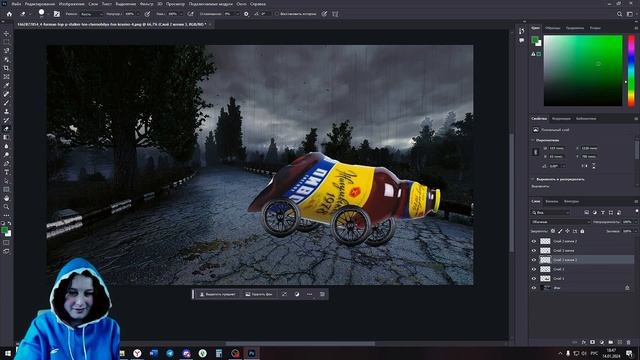640x360 pixels.
Task: Select the Eyedropper tool
Action: [x=7, y=85]
